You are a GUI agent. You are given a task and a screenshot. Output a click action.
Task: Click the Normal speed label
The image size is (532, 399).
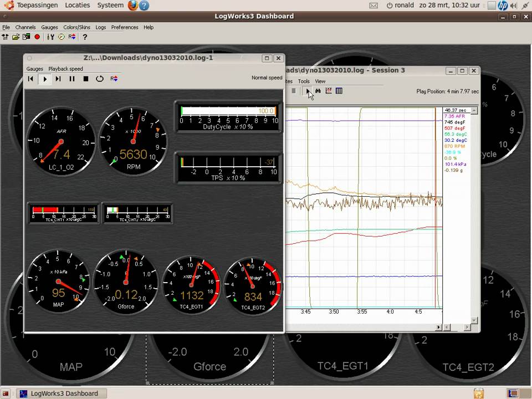pos(267,78)
